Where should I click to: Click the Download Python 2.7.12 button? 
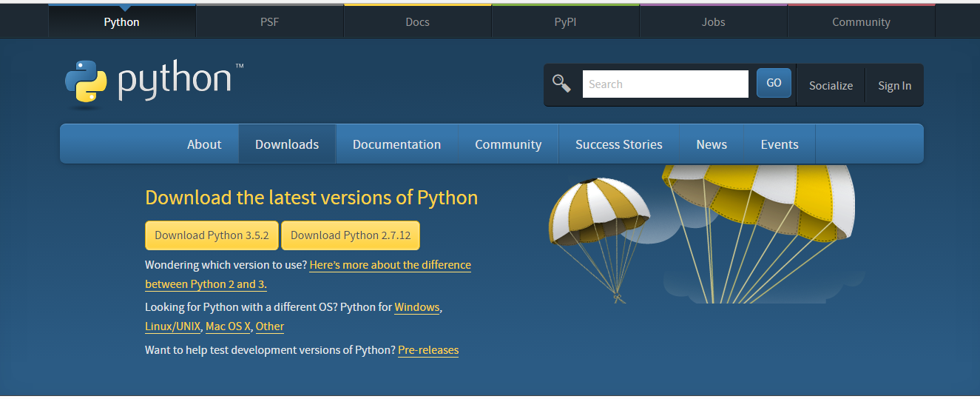[x=351, y=235]
